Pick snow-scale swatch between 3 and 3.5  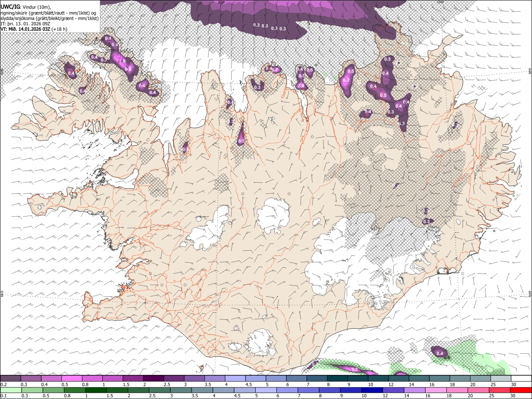pos(194,378)
